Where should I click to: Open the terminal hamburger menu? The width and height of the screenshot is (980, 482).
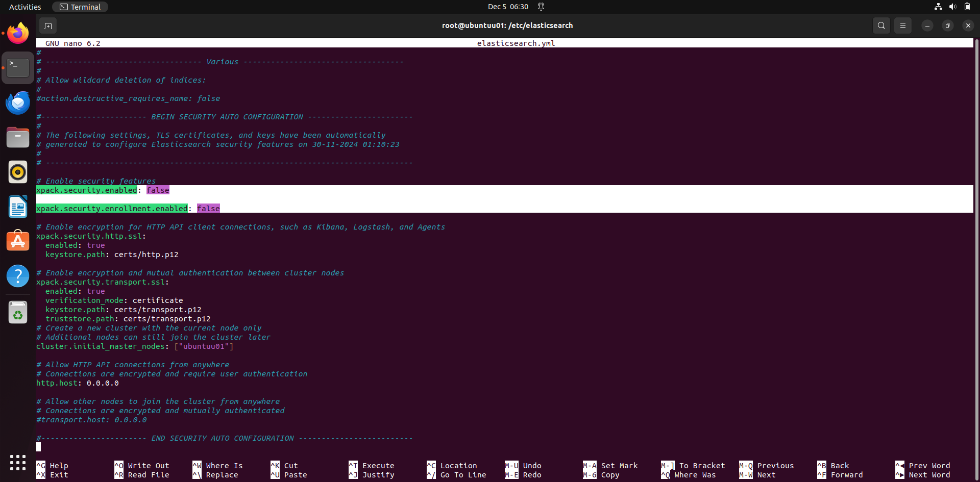tap(902, 26)
